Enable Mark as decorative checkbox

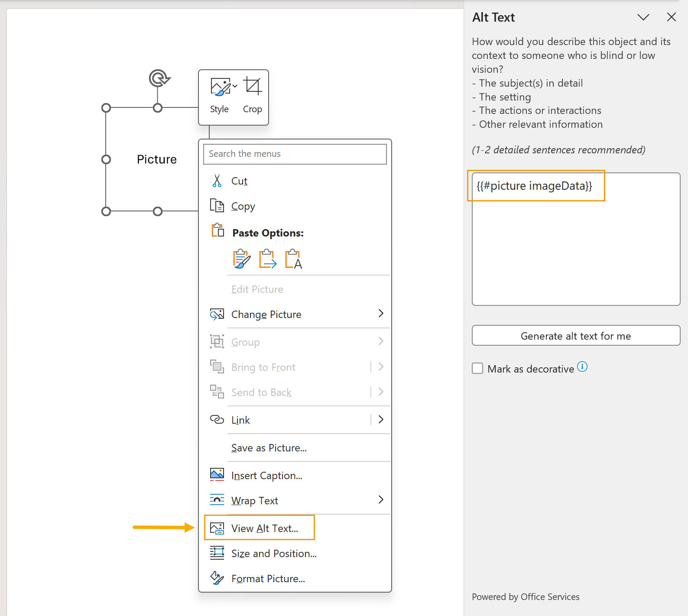point(477,368)
